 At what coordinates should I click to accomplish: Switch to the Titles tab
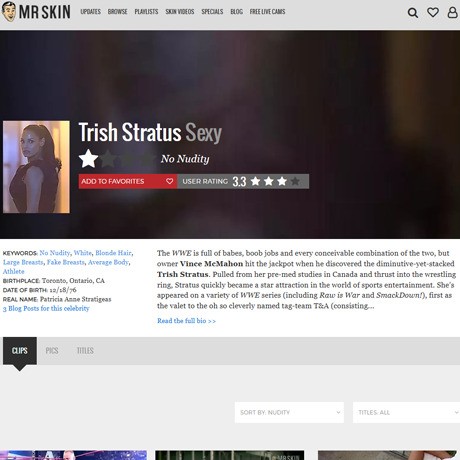pos(85,351)
